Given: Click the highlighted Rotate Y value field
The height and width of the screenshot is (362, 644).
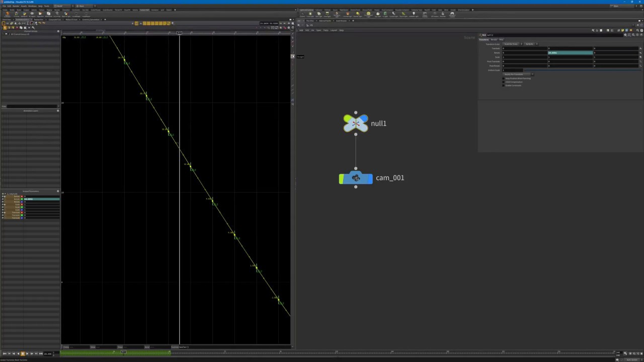Looking at the screenshot, I should pyautogui.click(x=571, y=53).
